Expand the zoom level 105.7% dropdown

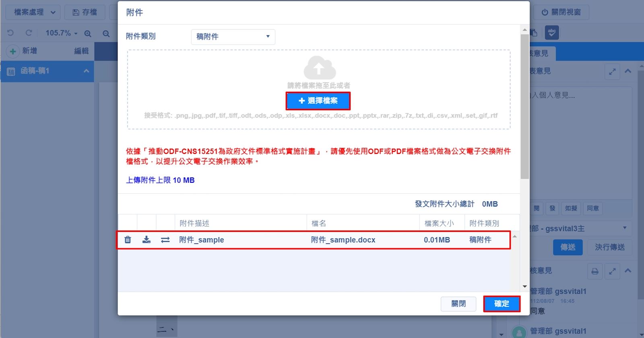[61, 33]
